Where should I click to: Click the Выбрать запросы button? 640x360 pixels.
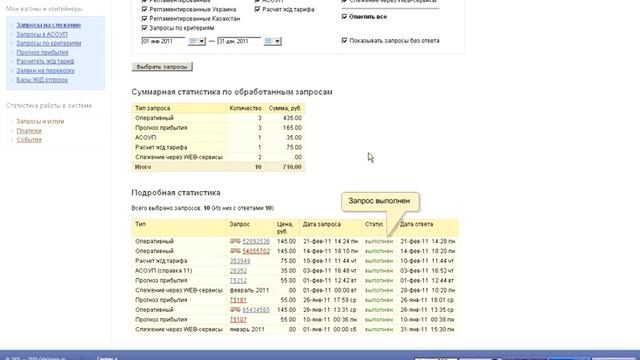[x=162, y=67]
